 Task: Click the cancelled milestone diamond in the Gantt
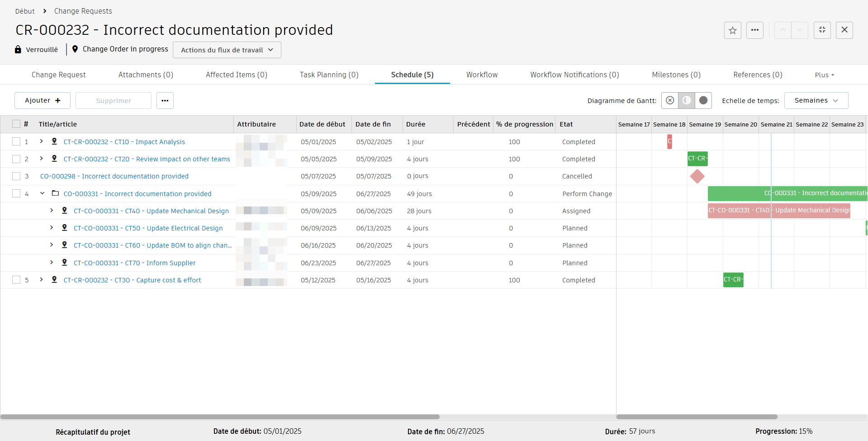point(697,176)
